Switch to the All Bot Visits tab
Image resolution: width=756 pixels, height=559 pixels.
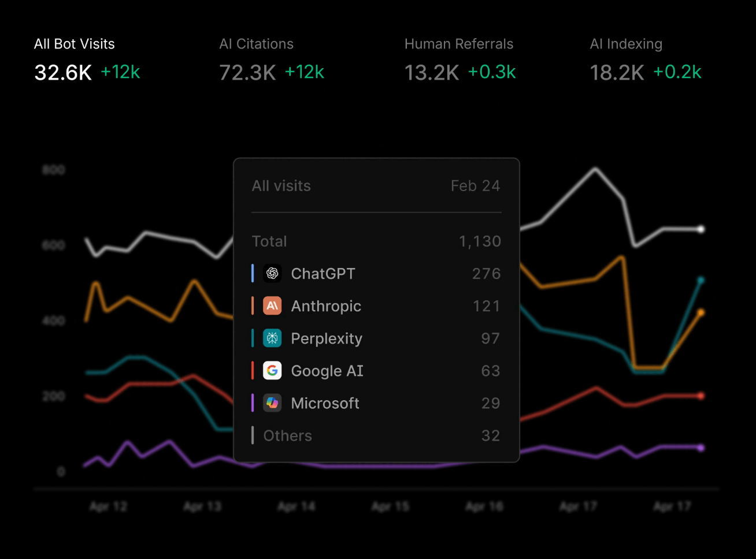pyautogui.click(x=87, y=61)
